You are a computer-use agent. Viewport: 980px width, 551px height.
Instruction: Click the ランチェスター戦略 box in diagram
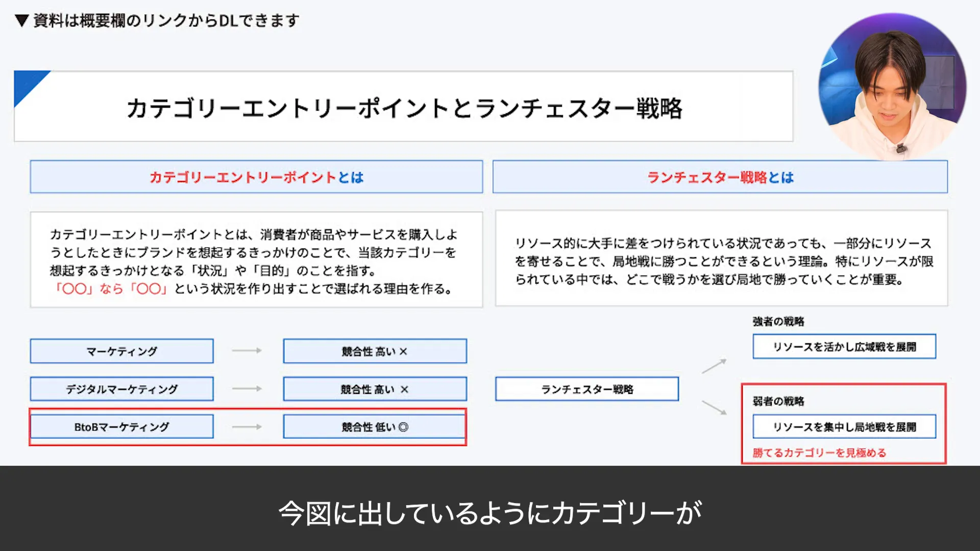(587, 389)
